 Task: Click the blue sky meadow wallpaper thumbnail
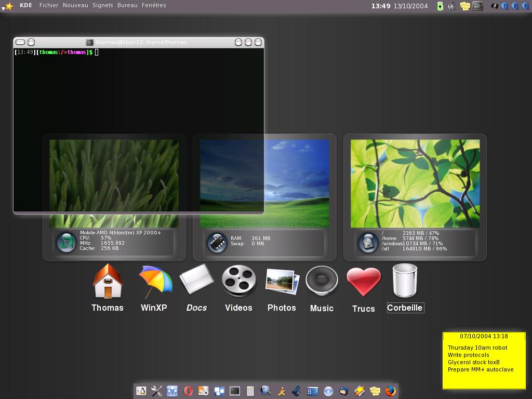(264, 183)
